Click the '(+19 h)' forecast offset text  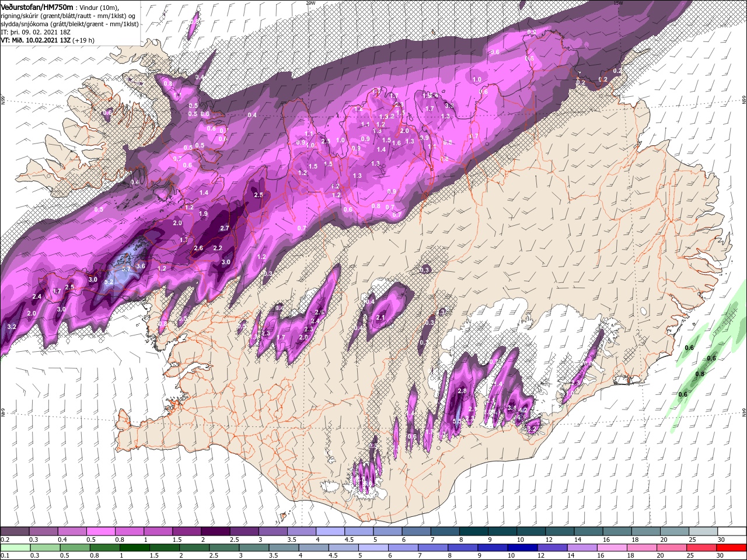tap(83, 40)
